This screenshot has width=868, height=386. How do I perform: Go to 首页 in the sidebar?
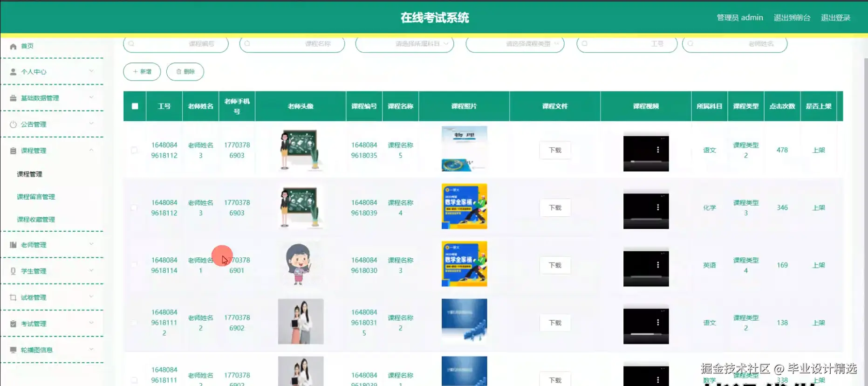coord(27,46)
